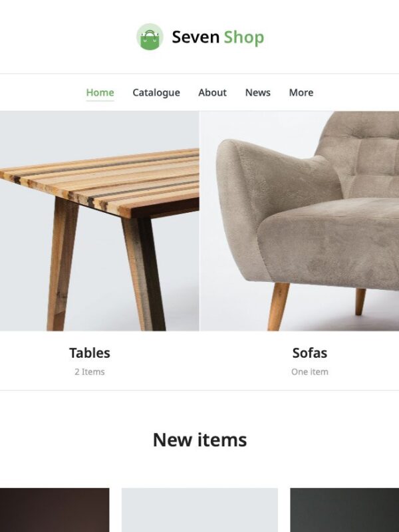Open the dark charcoal new item thumbnail

click(344, 510)
